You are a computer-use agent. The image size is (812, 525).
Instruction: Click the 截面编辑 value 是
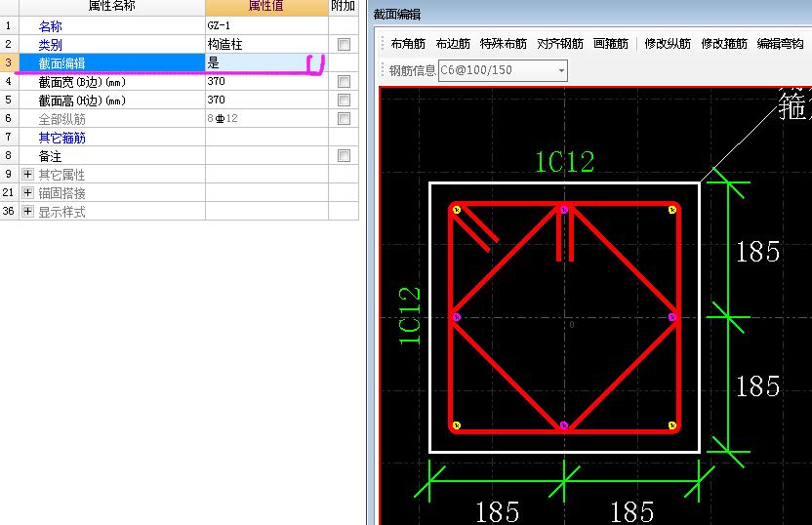(x=214, y=63)
